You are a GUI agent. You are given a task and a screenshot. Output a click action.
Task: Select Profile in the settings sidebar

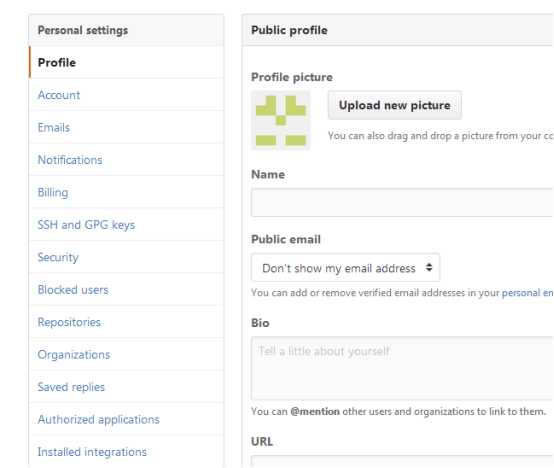126,63
